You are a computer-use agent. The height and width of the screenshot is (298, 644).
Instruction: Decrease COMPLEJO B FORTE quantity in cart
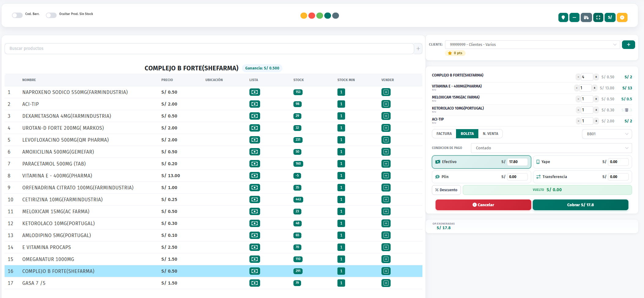[x=578, y=77]
